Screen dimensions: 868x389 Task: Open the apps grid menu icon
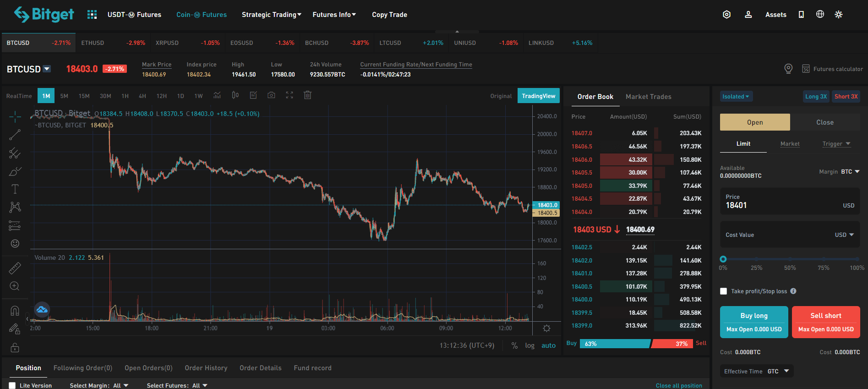click(92, 15)
